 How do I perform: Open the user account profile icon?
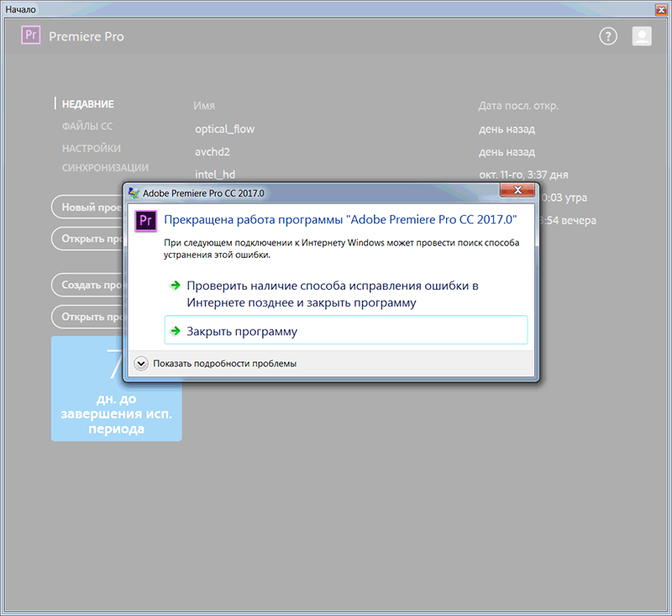(642, 36)
